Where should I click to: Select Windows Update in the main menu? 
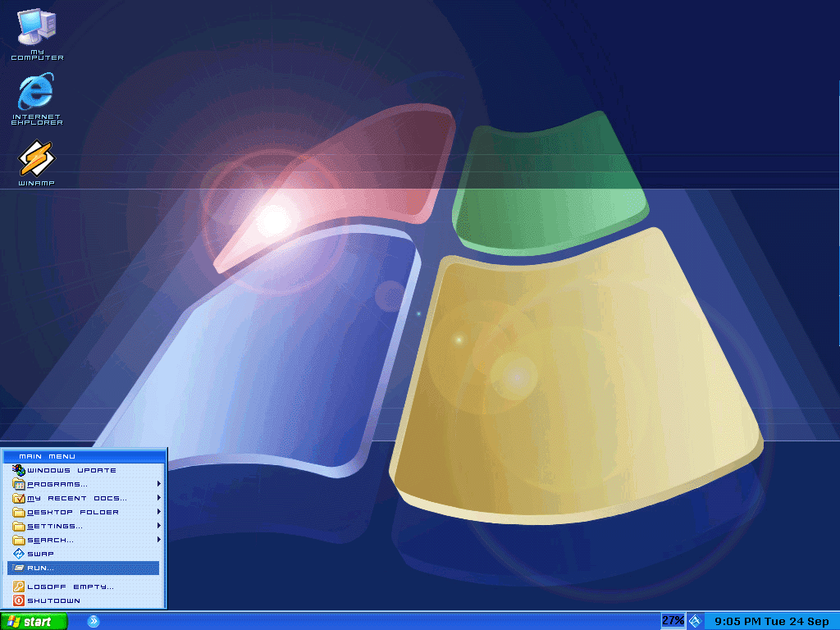pyautogui.click(x=84, y=470)
